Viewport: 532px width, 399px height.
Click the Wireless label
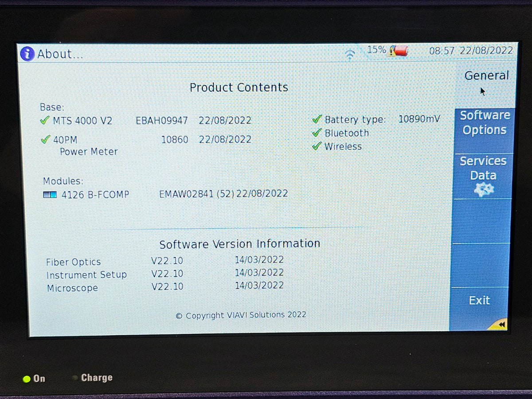point(343,146)
